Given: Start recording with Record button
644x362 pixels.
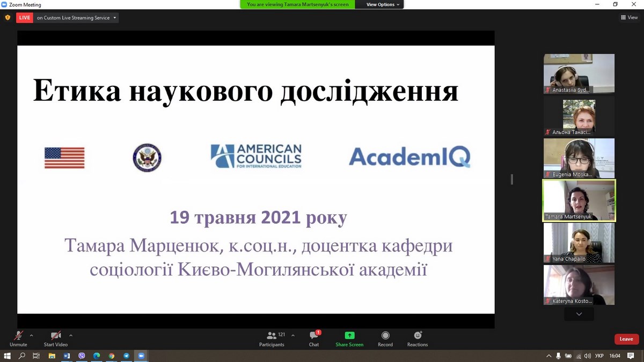Looking at the screenshot, I should pyautogui.click(x=385, y=338).
